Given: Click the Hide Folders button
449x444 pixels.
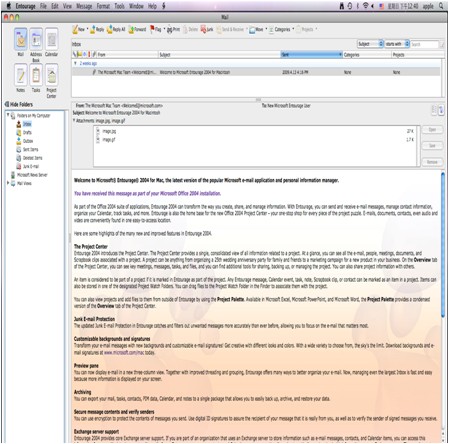Looking at the screenshot, I should pos(19,104).
